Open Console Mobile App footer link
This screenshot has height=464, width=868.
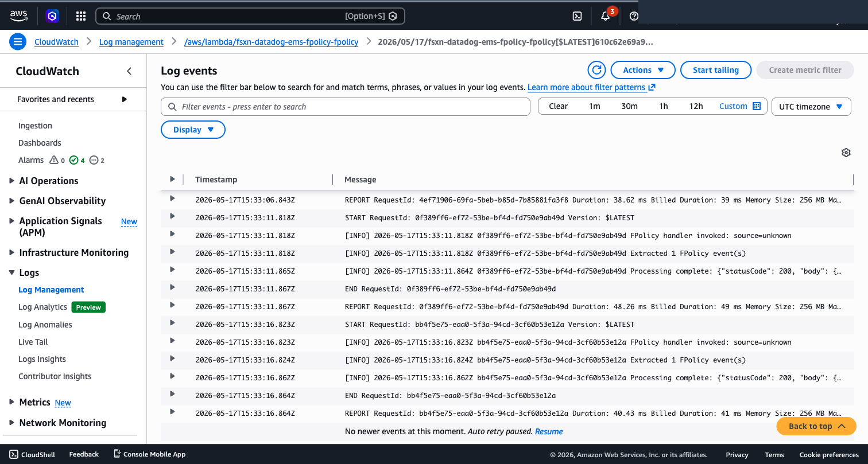pos(149,454)
